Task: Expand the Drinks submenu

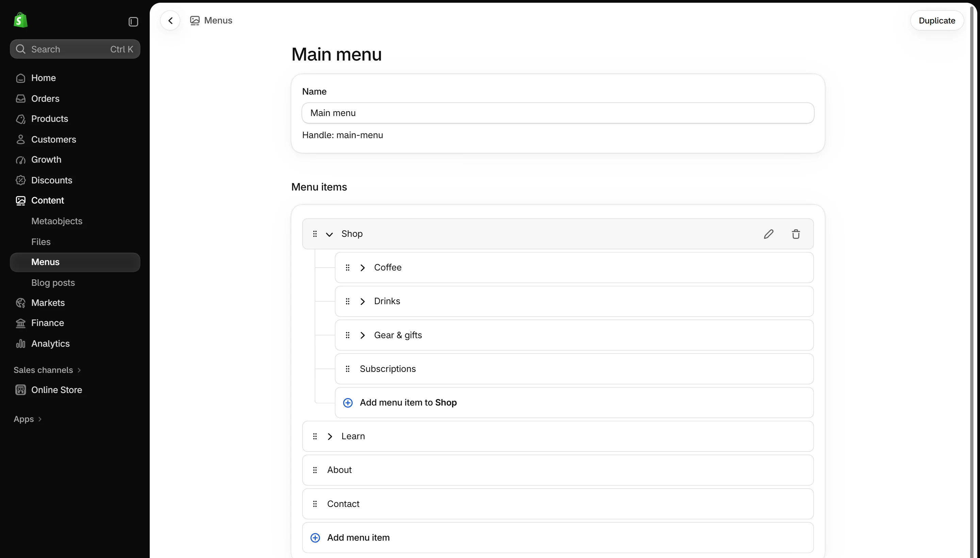Action: click(362, 301)
